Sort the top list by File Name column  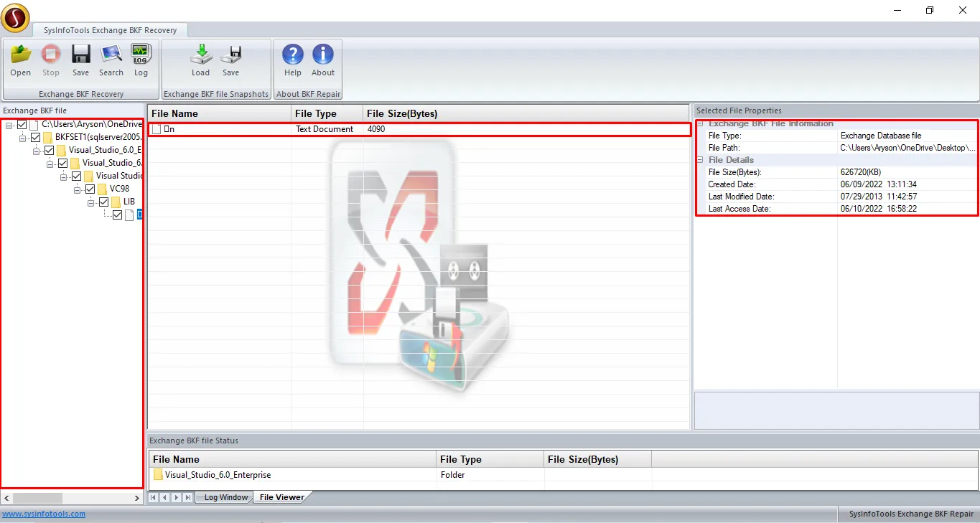(x=220, y=113)
